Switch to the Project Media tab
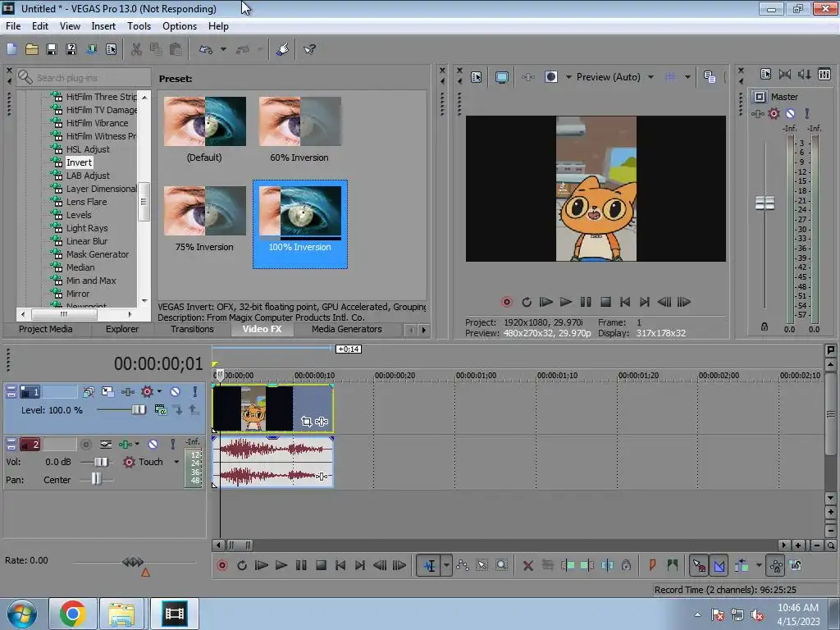 (x=46, y=330)
